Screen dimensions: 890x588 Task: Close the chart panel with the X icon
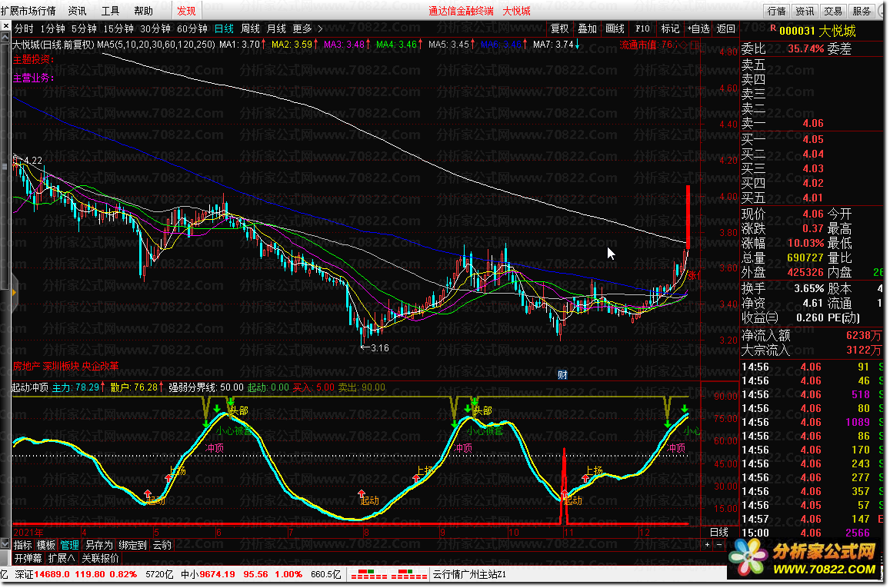[5, 26]
